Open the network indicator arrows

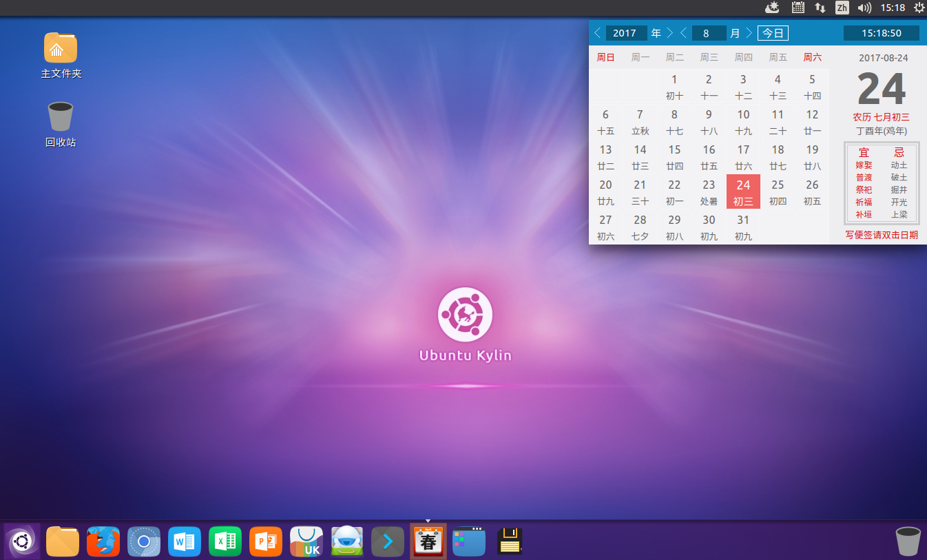820,8
